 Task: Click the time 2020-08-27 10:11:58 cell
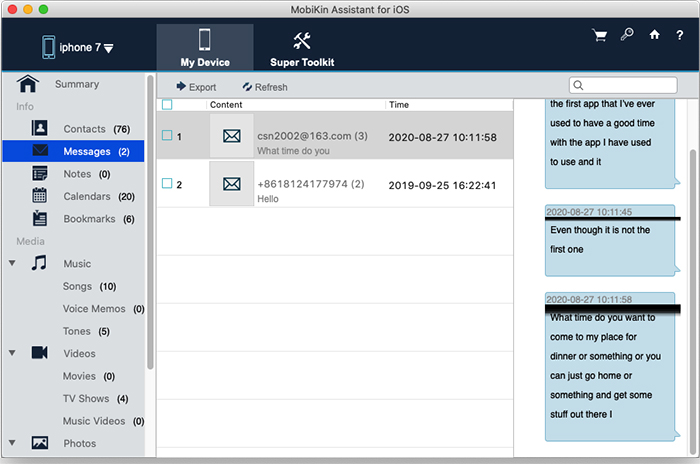(442, 138)
